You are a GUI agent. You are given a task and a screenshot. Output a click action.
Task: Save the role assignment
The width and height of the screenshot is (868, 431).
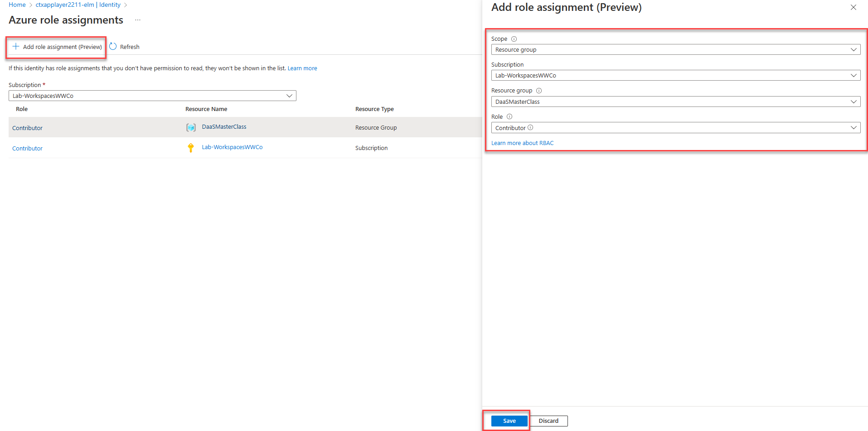coord(509,421)
